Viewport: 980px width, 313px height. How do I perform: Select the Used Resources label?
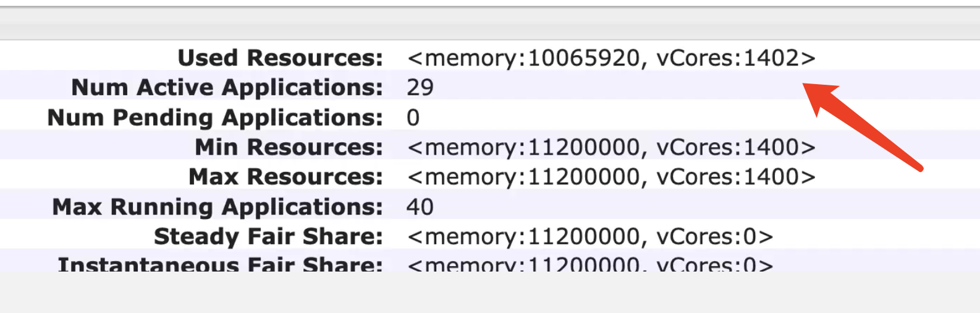[x=281, y=58]
